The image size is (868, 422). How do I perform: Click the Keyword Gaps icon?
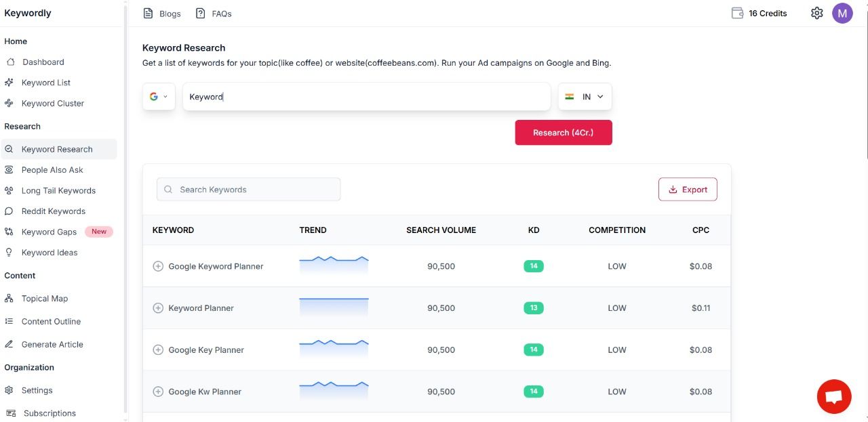coord(9,232)
